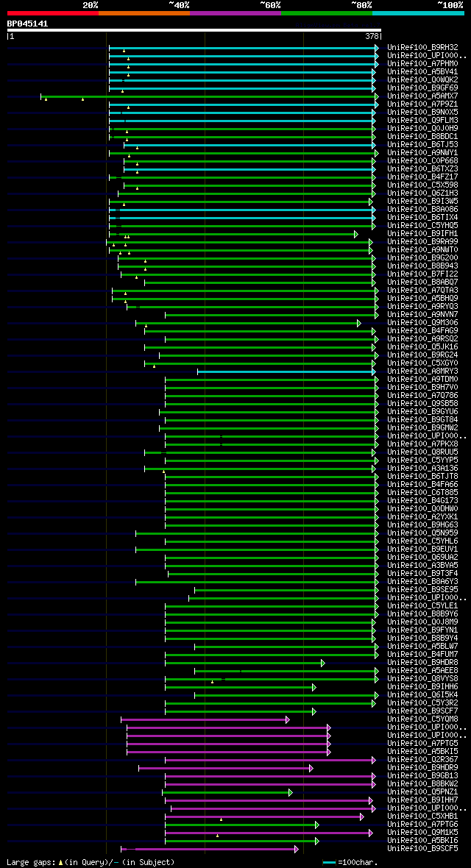Viewport: 471px width, 868px height.
Task: Select the UniRef100_B9GMW2 label
Action: pos(422,428)
